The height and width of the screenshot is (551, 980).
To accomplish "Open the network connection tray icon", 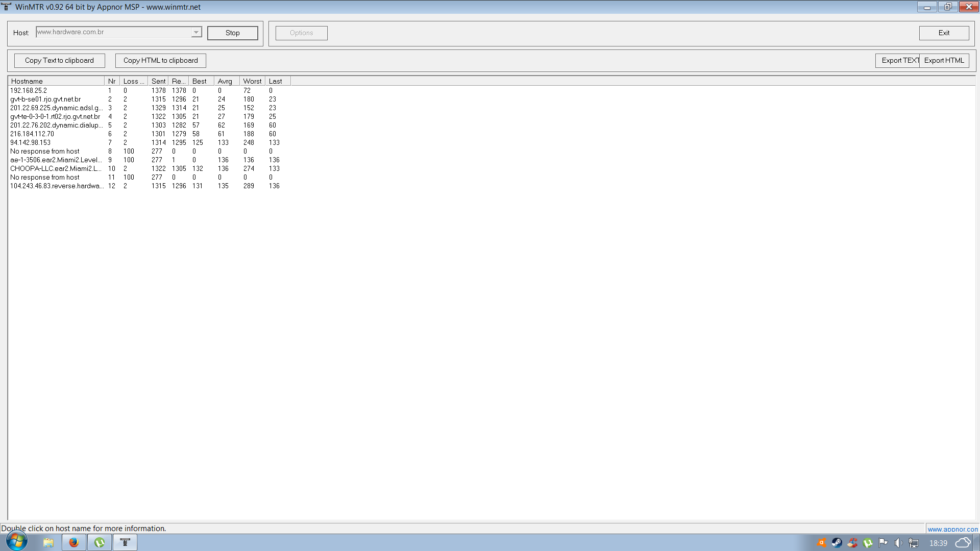I will [914, 543].
